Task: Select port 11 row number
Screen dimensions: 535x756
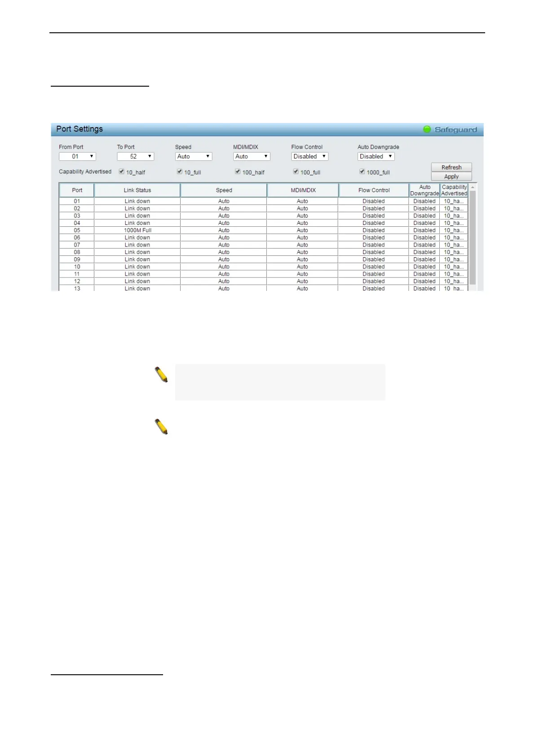Action: 77,274
